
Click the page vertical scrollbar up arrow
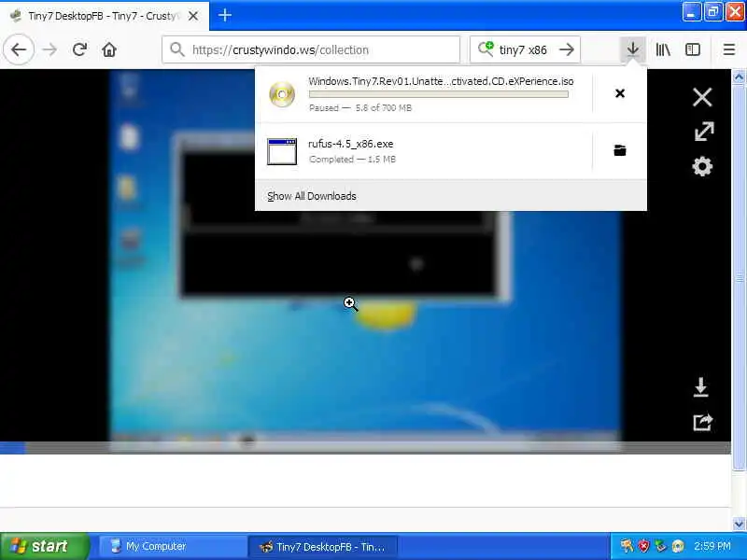[739, 77]
